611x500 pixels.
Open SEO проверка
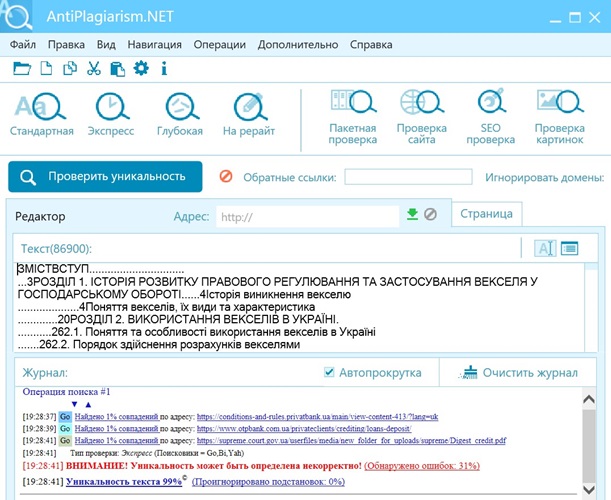(x=491, y=117)
